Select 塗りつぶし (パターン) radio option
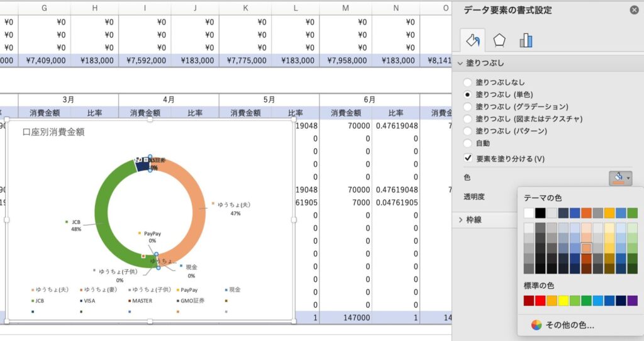The image size is (644, 341). tap(467, 131)
